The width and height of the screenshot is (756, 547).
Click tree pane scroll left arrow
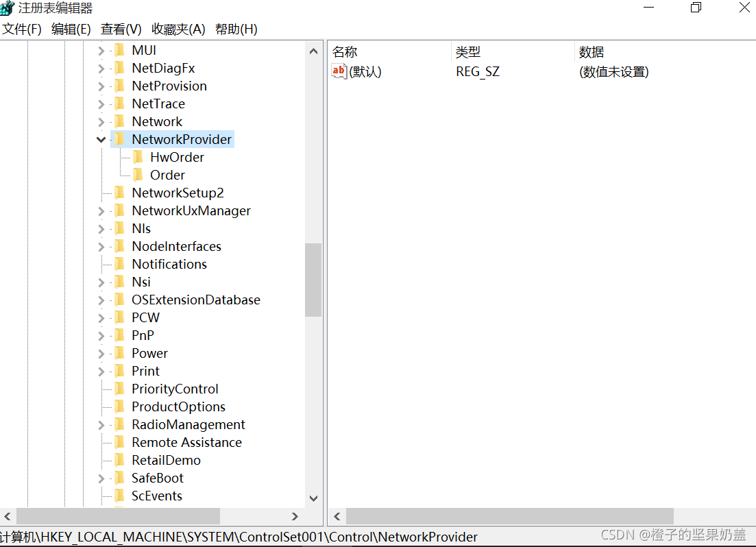click(8, 517)
